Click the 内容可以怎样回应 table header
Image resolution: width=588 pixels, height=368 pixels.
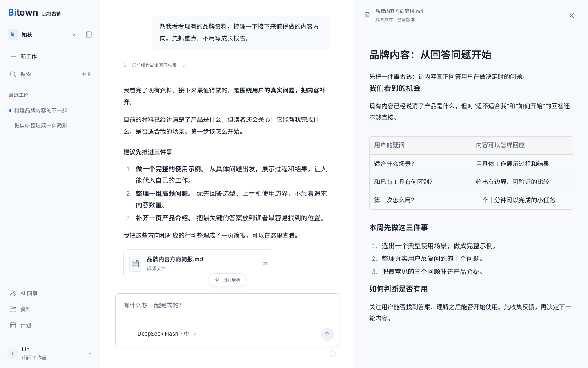[x=522, y=146]
